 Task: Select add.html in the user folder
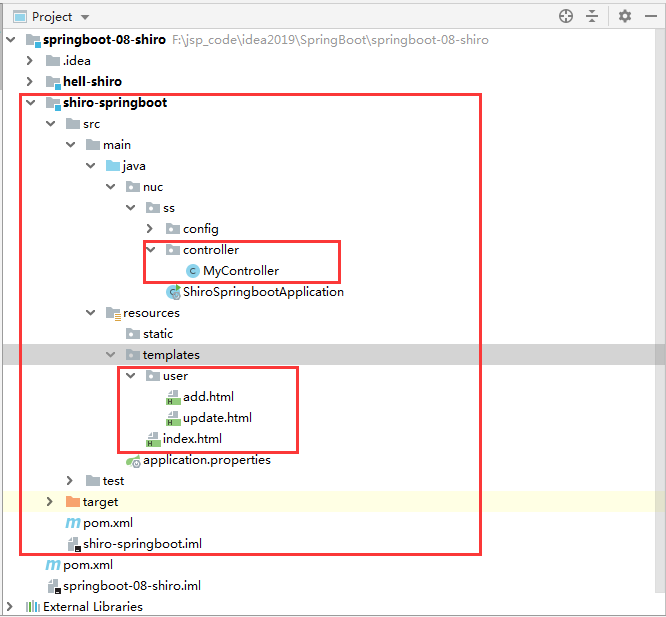point(208,396)
